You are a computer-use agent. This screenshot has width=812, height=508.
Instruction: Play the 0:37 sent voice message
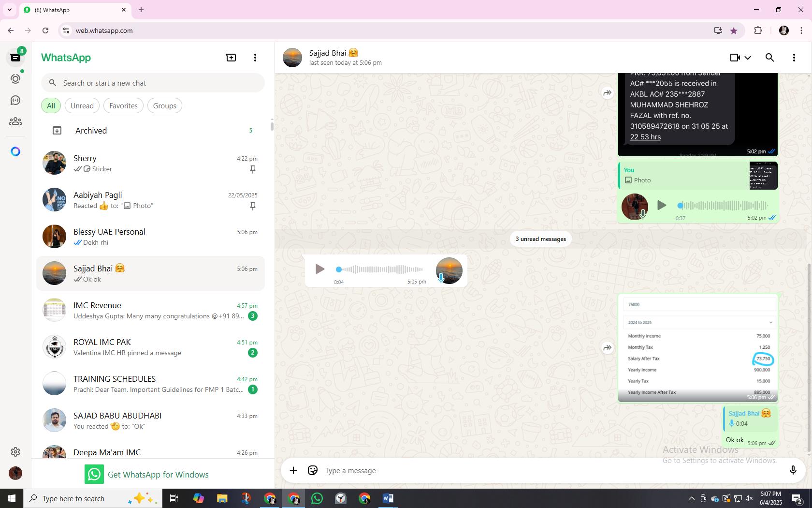pos(662,205)
